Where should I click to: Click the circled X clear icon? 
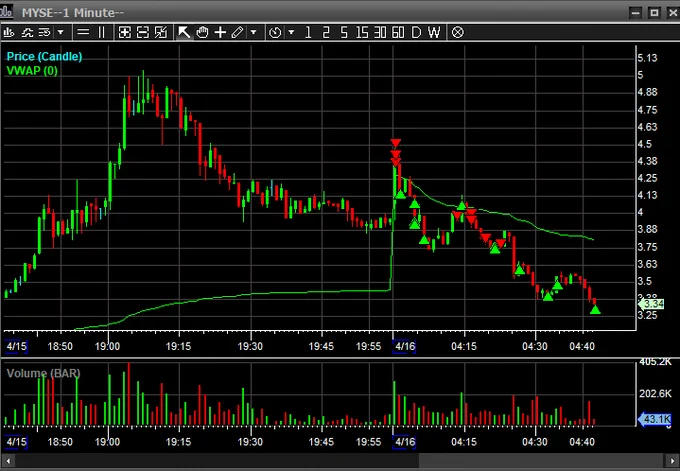[458, 33]
